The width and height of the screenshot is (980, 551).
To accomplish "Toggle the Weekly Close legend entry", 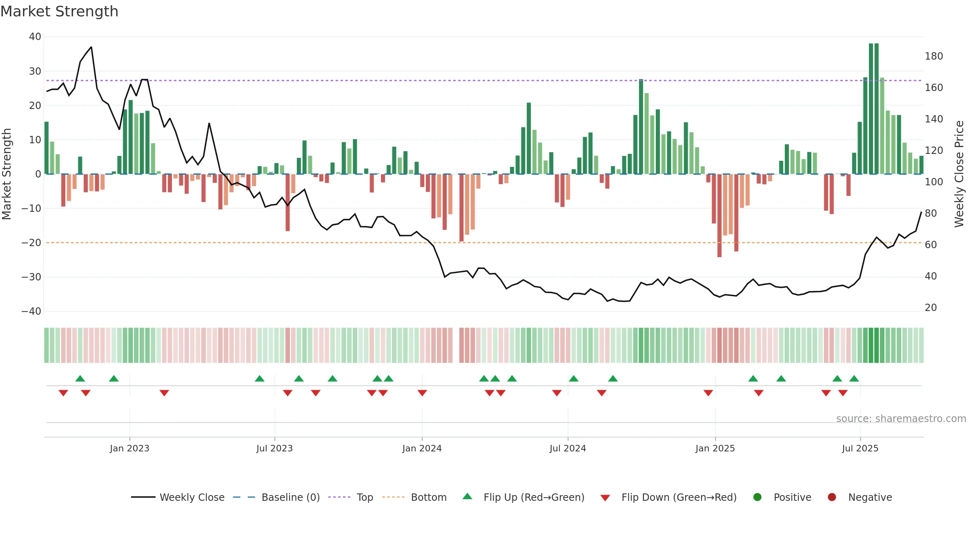I will coord(178,497).
